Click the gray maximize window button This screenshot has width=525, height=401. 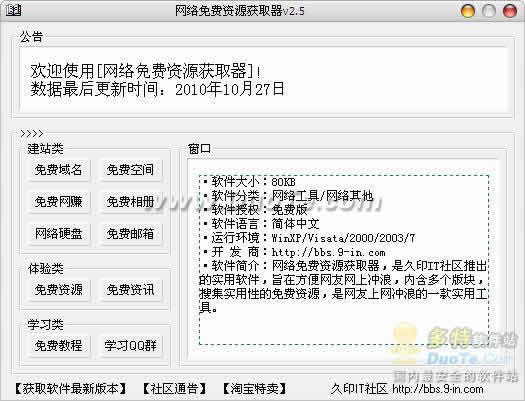pyautogui.click(x=489, y=11)
